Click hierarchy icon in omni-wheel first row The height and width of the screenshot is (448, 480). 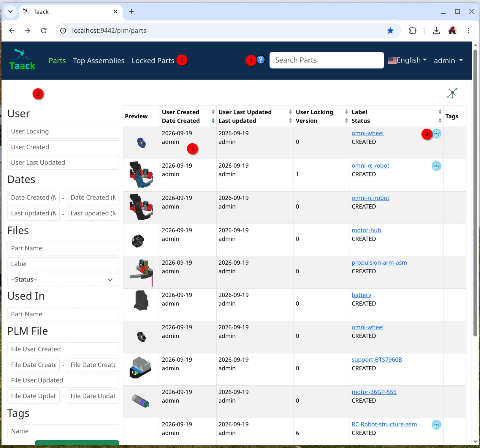(x=436, y=134)
